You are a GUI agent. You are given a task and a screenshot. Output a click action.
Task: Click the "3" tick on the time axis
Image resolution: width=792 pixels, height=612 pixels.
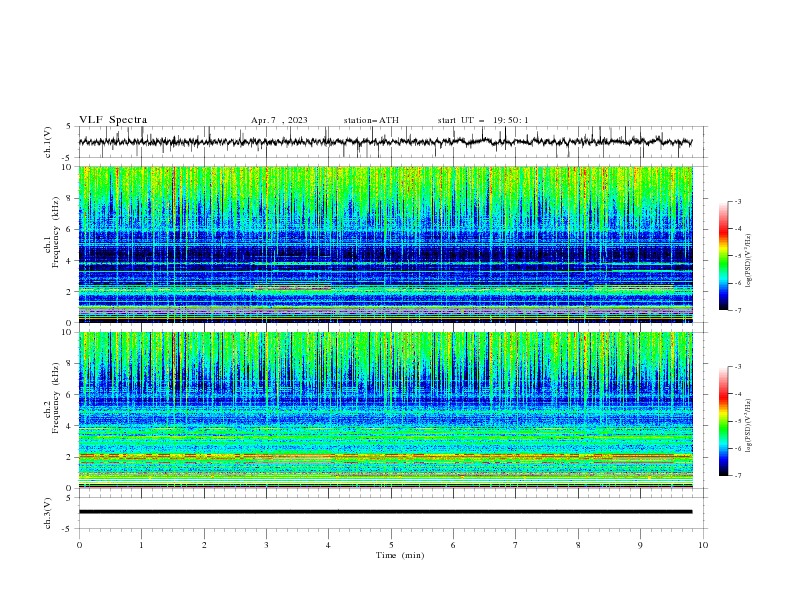266,545
